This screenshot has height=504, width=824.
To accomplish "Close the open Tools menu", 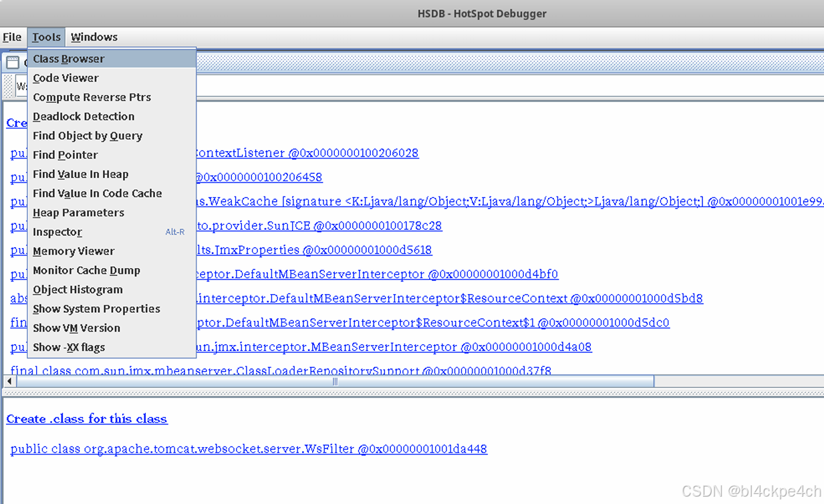I will click(x=46, y=37).
